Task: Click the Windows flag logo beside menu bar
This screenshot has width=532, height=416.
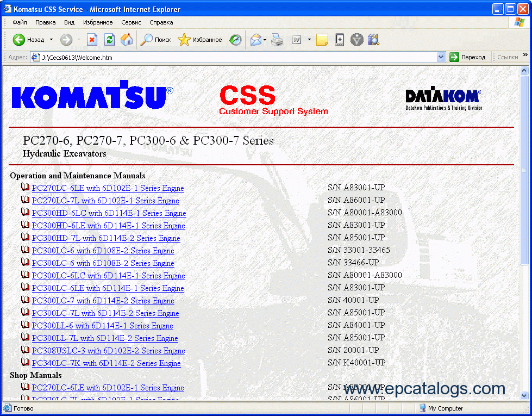Action: pos(519,22)
